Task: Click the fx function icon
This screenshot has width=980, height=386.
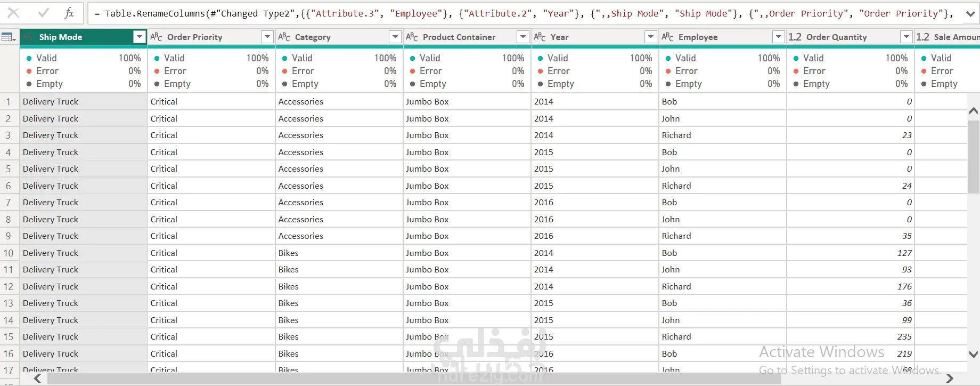Action: pos(69,13)
